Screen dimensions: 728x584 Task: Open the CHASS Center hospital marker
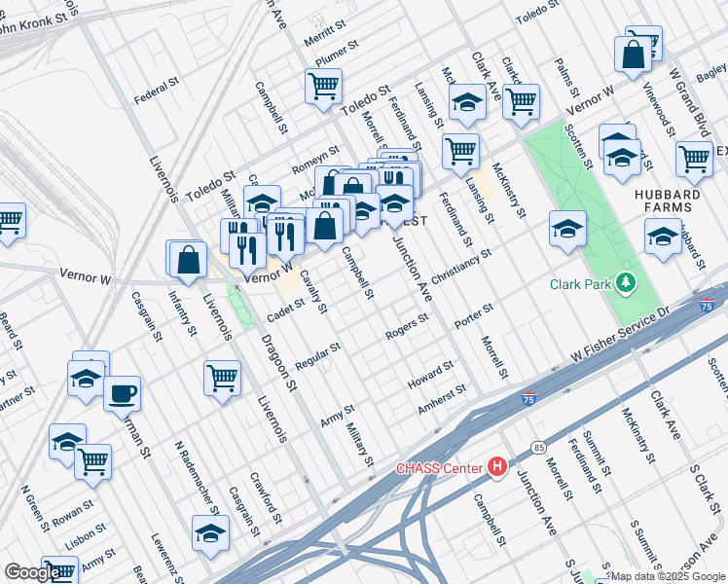coord(496,466)
